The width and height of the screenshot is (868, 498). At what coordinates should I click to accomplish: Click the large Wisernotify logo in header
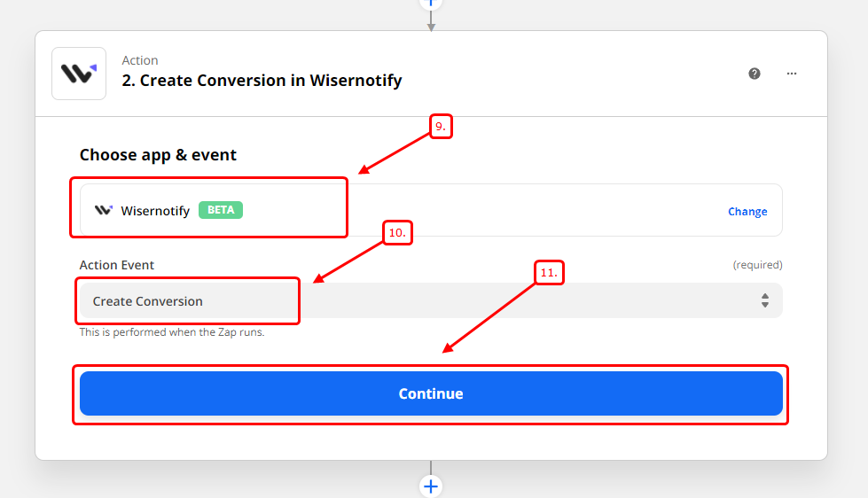(79, 74)
